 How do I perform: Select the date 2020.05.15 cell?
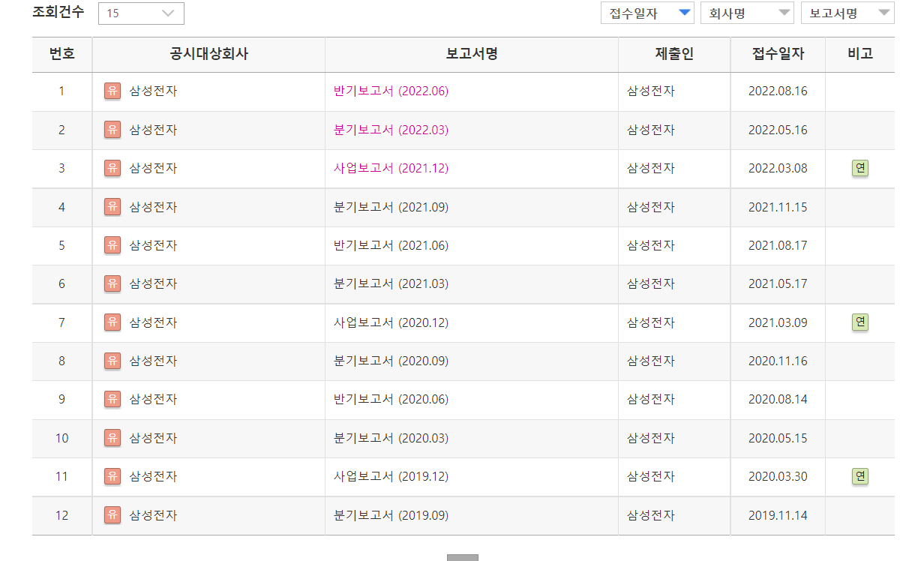(778, 438)
